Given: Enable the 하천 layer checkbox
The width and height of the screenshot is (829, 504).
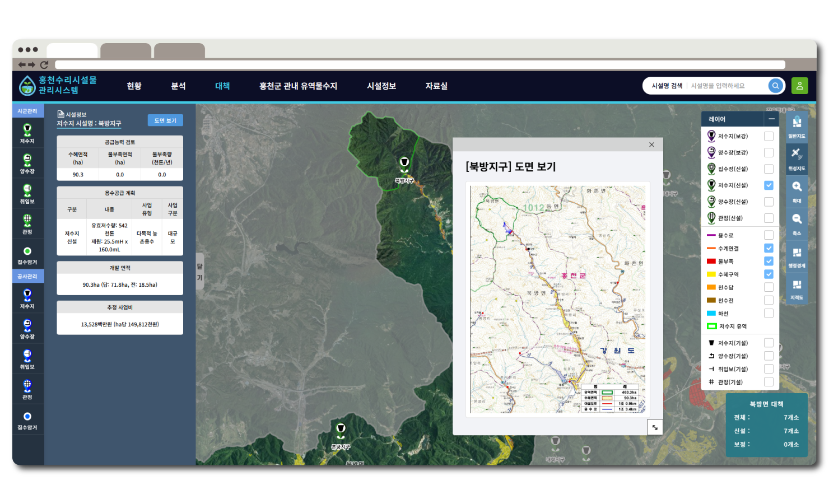Looking at the screenshot, I should tap(769, 314).
